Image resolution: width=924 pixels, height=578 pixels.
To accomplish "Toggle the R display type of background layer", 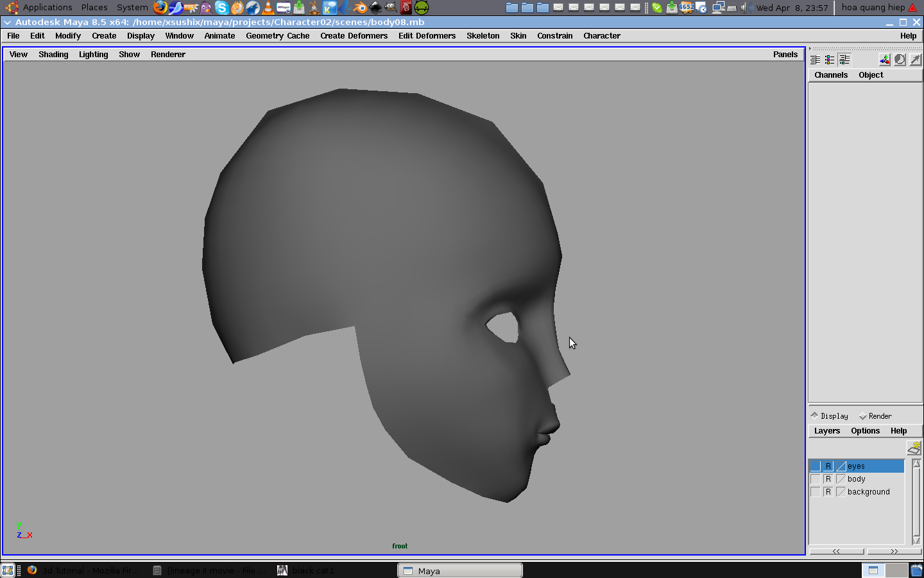I will tap(828, 492).
